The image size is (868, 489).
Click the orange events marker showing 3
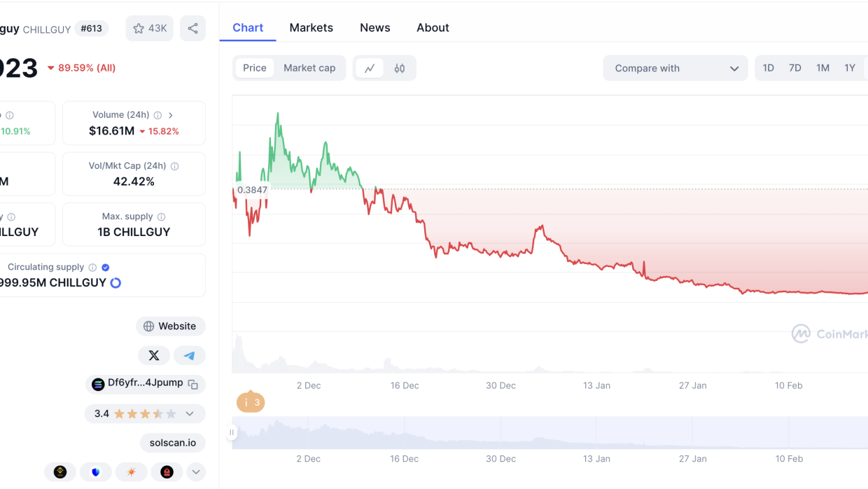pos(251,402)
